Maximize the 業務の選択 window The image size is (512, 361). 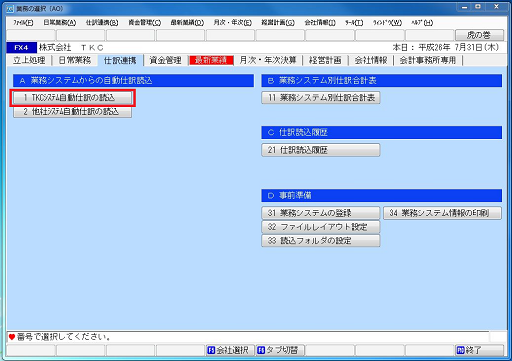(478, 7)
